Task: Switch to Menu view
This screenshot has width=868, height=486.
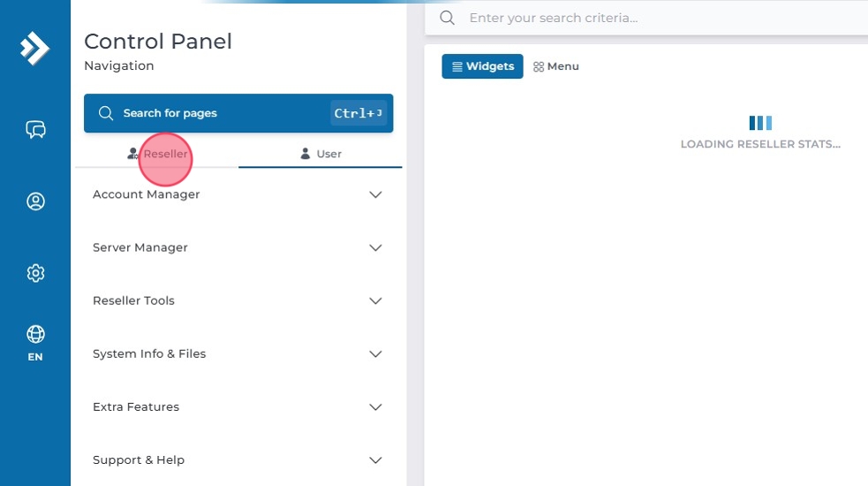Action: 556,66
